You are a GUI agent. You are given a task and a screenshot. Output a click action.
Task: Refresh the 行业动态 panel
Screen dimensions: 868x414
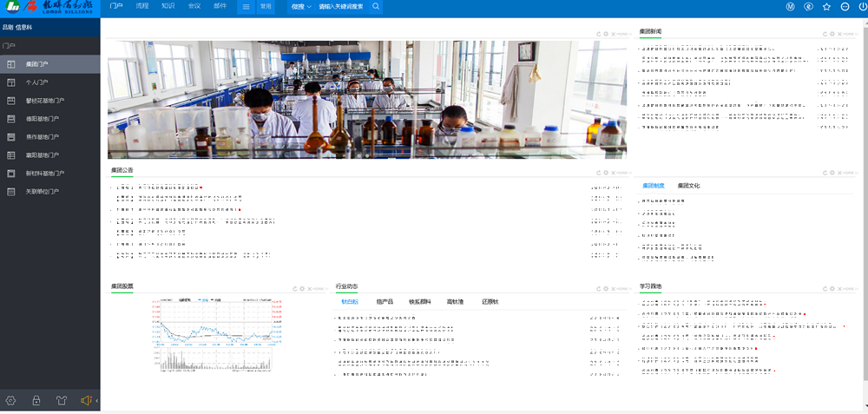[599, 288]
